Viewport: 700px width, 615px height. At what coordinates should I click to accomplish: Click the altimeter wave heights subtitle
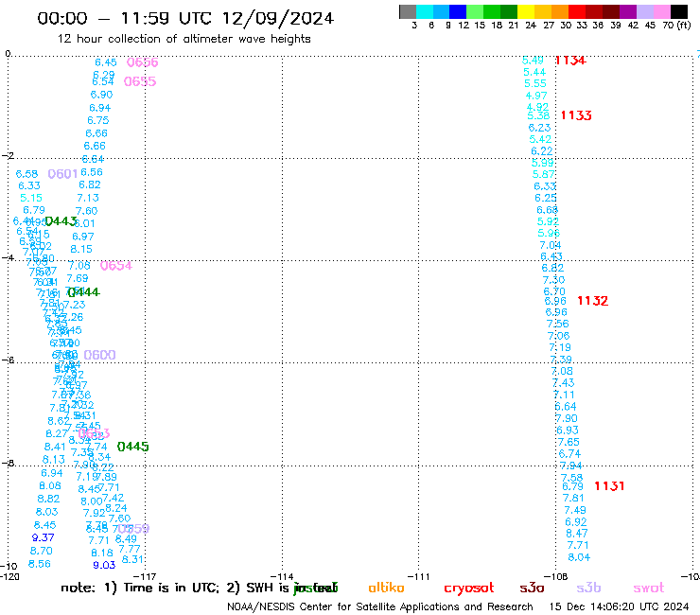tap(184, 39)
